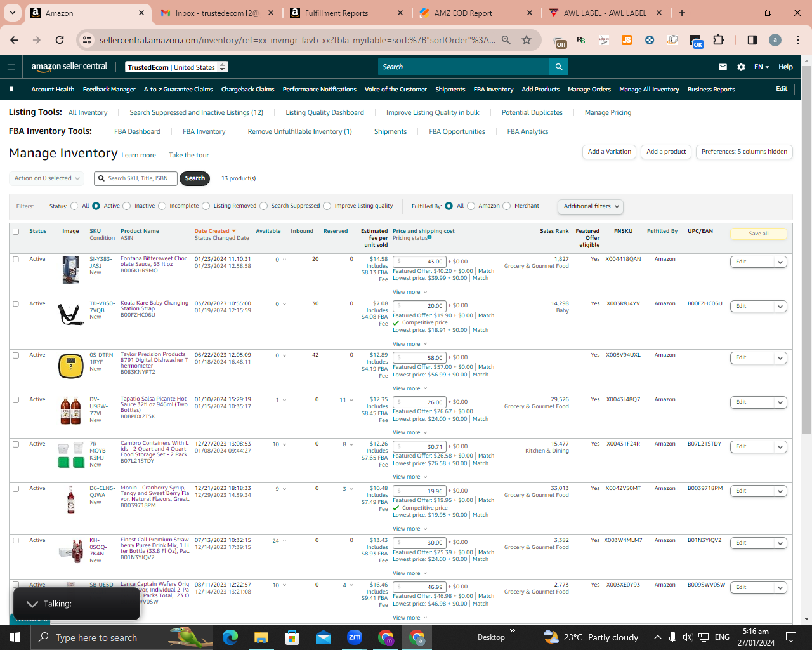Screen dimensions: 812x650
Task: Tick the checkbox for Fontana Bittersweet row
Action: click(x=16, y=259)
